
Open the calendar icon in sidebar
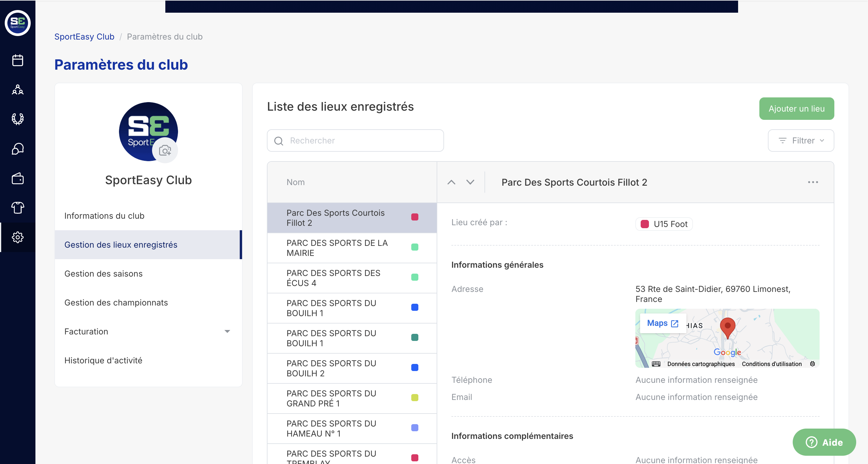pyautogui.click(x=17, y=60)
